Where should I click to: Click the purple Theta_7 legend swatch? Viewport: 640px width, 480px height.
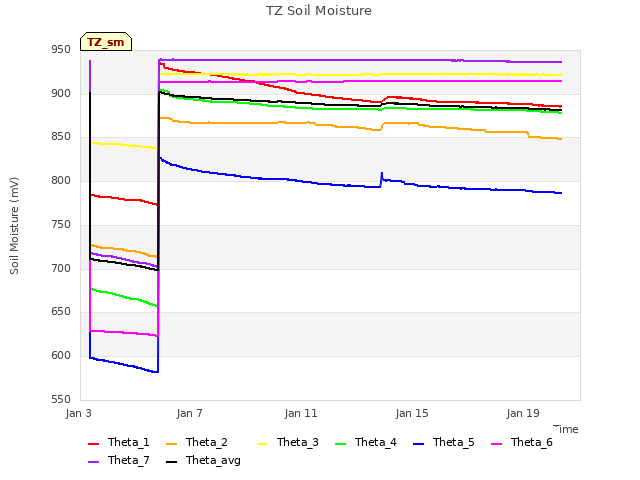click(x=93, y=462)
